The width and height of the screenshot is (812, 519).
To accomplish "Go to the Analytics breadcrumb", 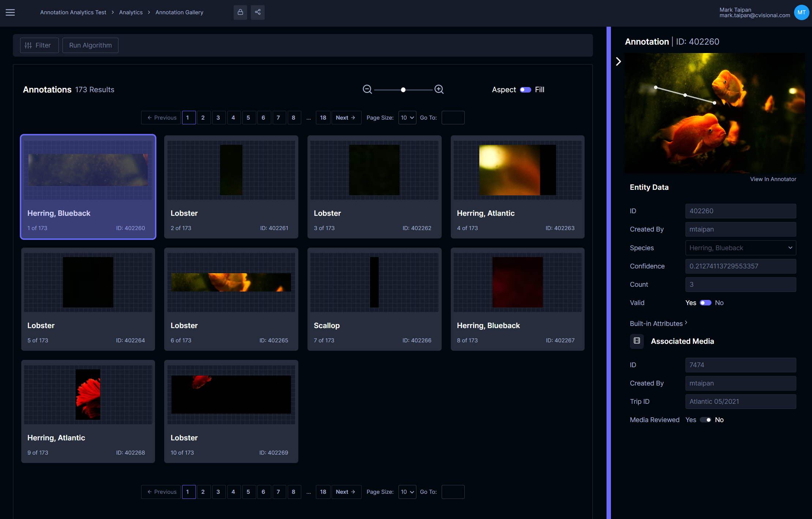I will 131,12.
